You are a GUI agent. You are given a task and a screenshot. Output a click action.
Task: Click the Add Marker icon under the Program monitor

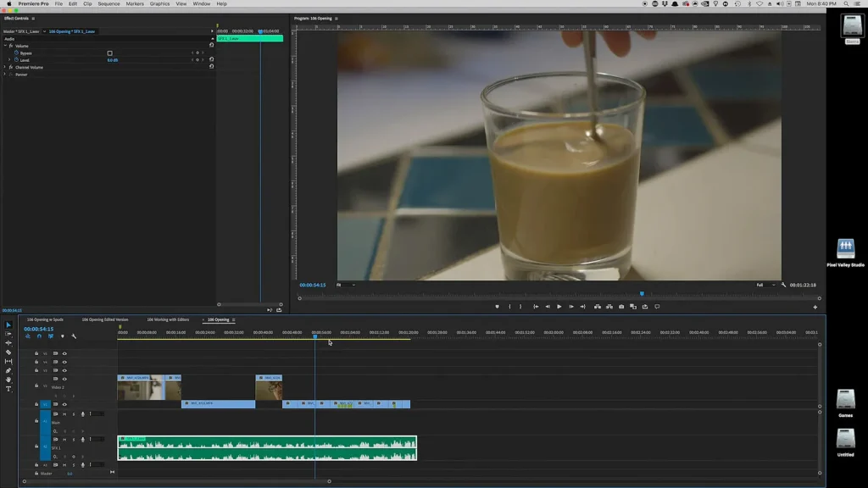click(497, 307)
